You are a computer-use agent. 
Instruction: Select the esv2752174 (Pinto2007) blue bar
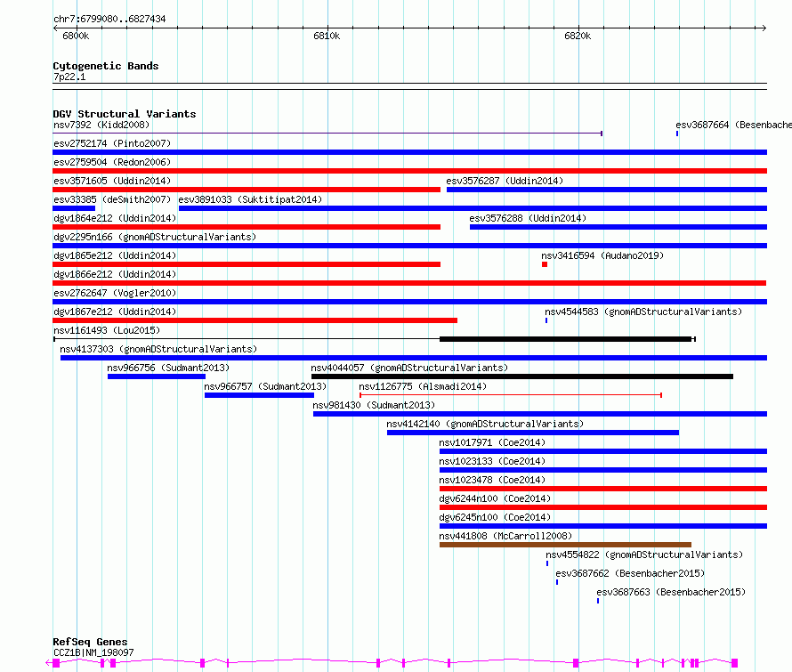point(409,152)
